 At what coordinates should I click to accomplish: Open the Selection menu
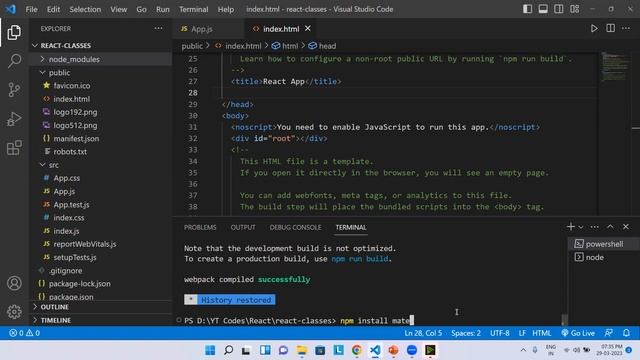[85, 9]
